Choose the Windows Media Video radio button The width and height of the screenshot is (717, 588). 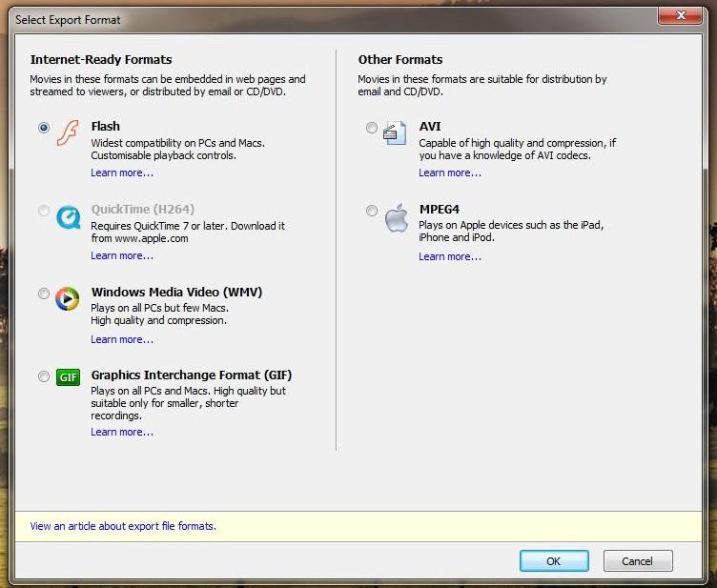[x=44, y=294]
